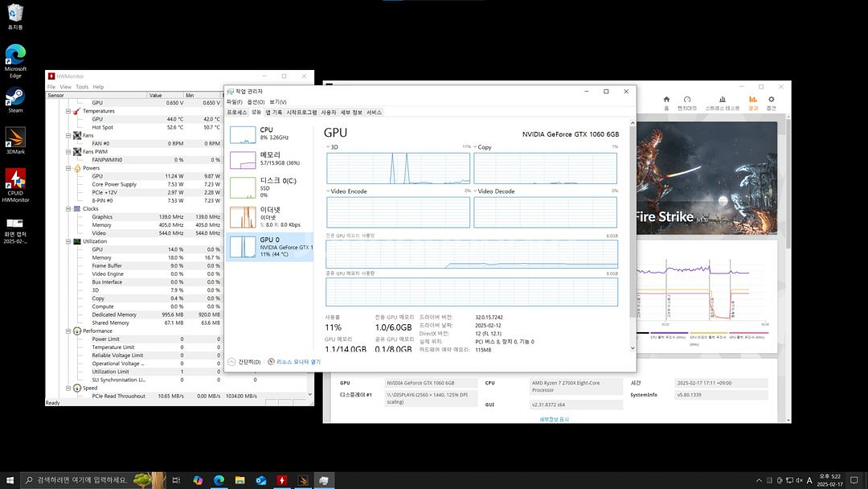The image size is (868, 489).
Task: Switch to the 서비스 tab
Action: coord(375,113)
